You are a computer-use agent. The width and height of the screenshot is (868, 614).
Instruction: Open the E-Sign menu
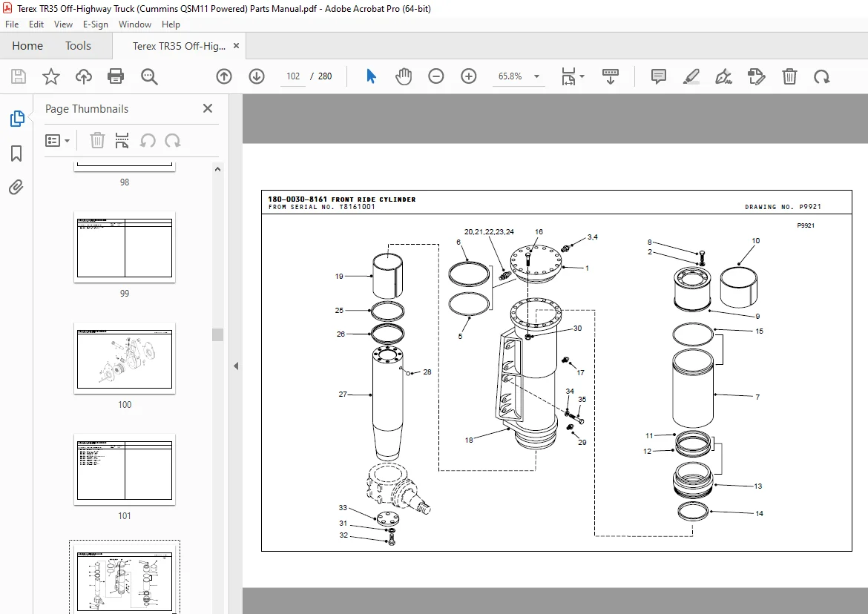tap(95, 24)
